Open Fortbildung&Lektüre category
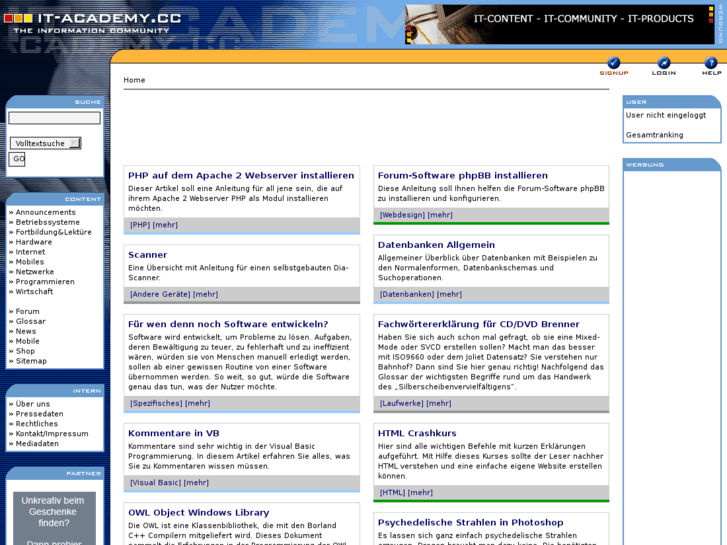The image size is (727, 545). coord(54,232)
